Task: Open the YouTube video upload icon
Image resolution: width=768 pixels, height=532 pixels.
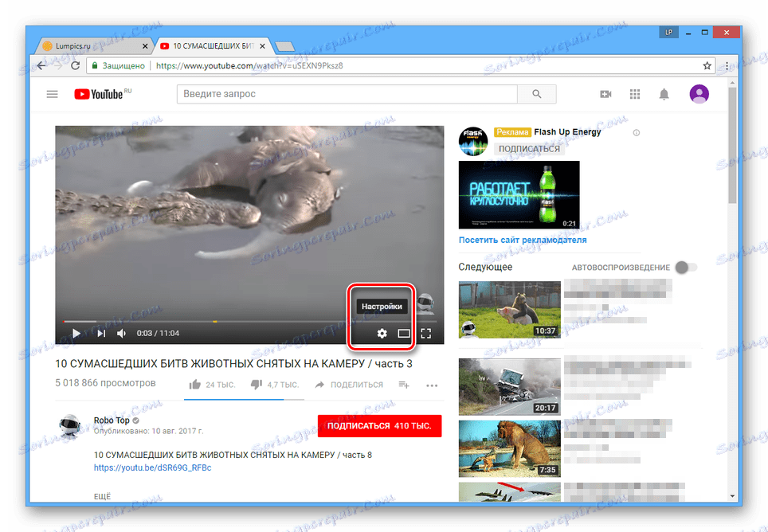Action: coord(605,93)
